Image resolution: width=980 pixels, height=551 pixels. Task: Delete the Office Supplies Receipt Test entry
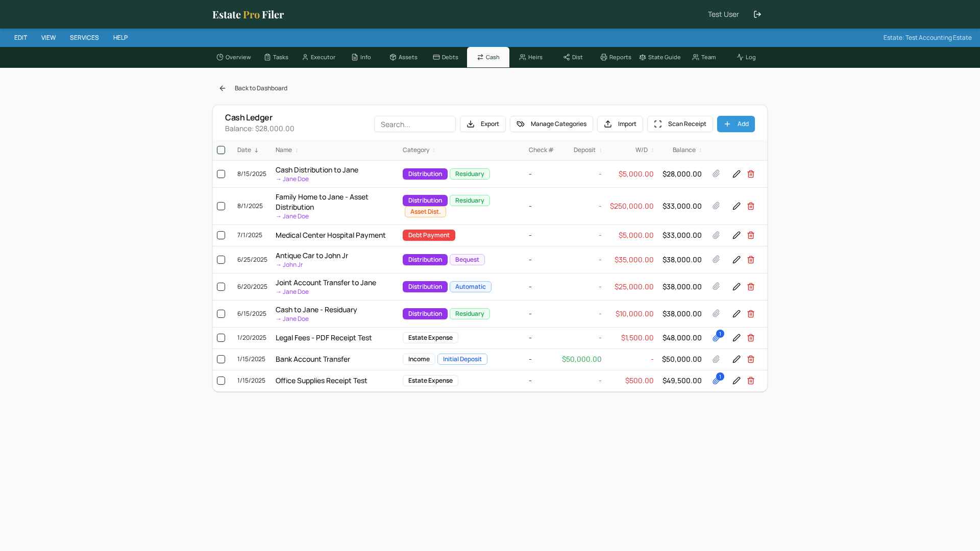pos(751,381)
